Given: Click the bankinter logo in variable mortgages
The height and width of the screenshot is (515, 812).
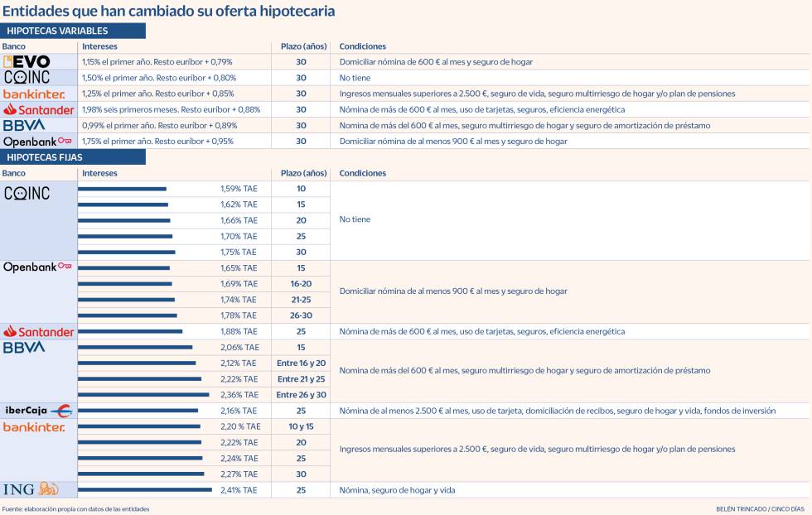Looking at the screenshot, I should (x=34, y=94).
